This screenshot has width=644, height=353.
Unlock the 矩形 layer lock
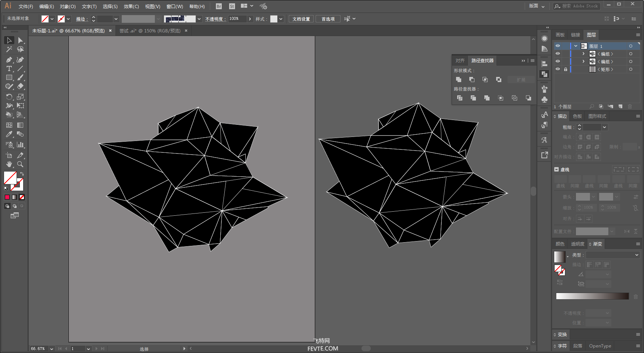tap(566, 69)
